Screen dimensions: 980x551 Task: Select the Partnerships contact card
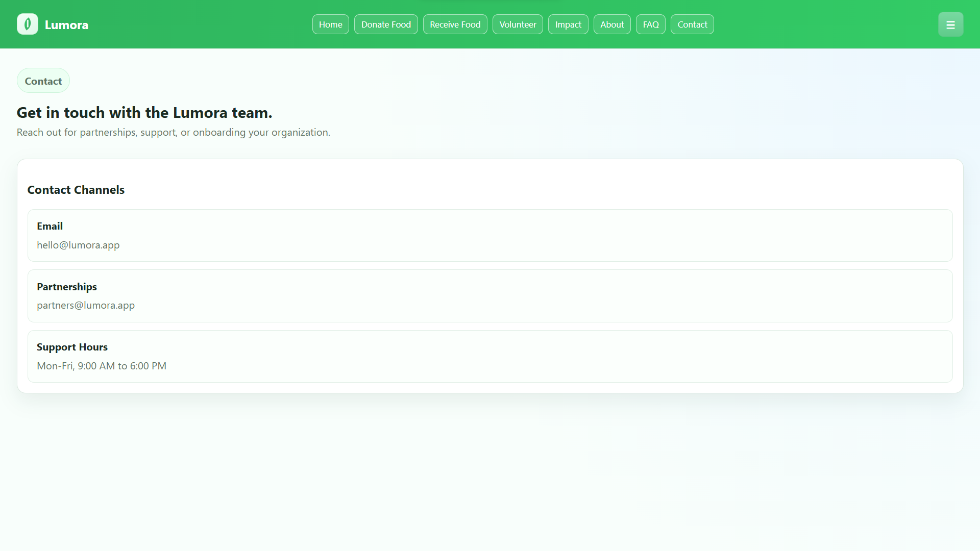click(490, 296)
